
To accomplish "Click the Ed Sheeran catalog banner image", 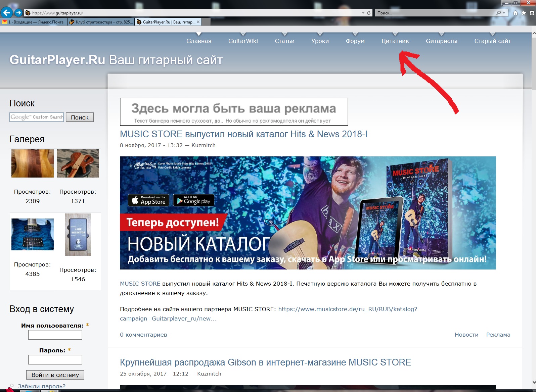I will [308, 213].
